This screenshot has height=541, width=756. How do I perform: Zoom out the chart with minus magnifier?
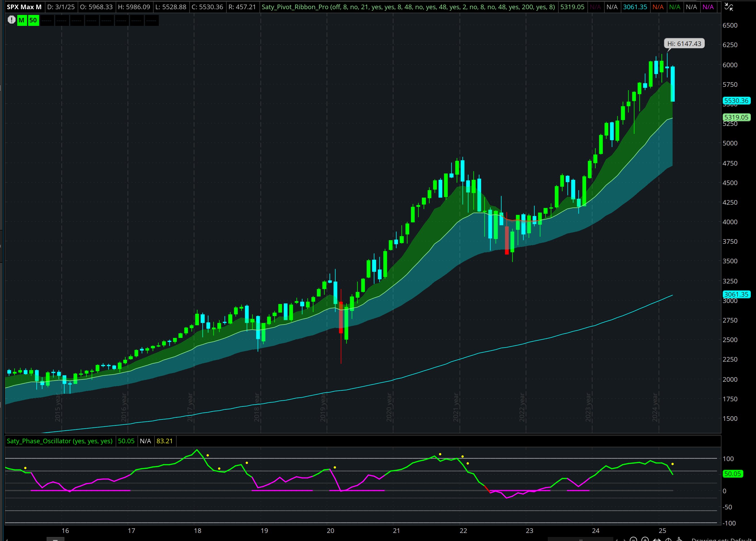[x=633, y=540]
